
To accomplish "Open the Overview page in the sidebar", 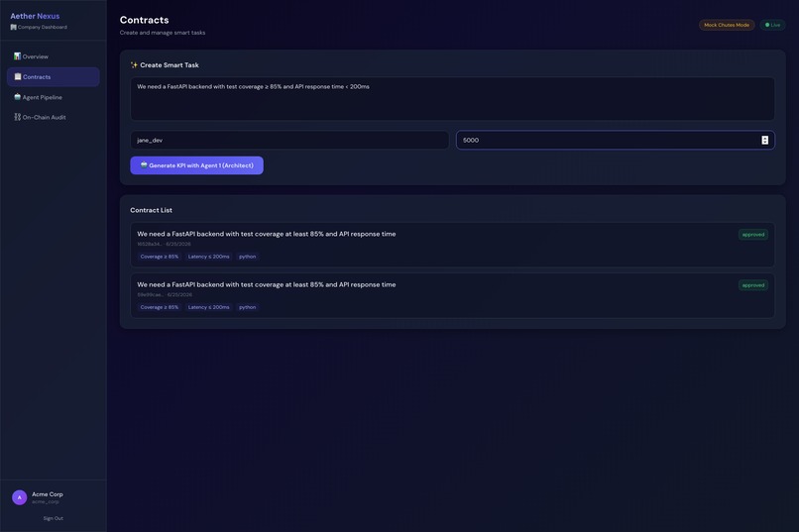I will tap(53, 56).
